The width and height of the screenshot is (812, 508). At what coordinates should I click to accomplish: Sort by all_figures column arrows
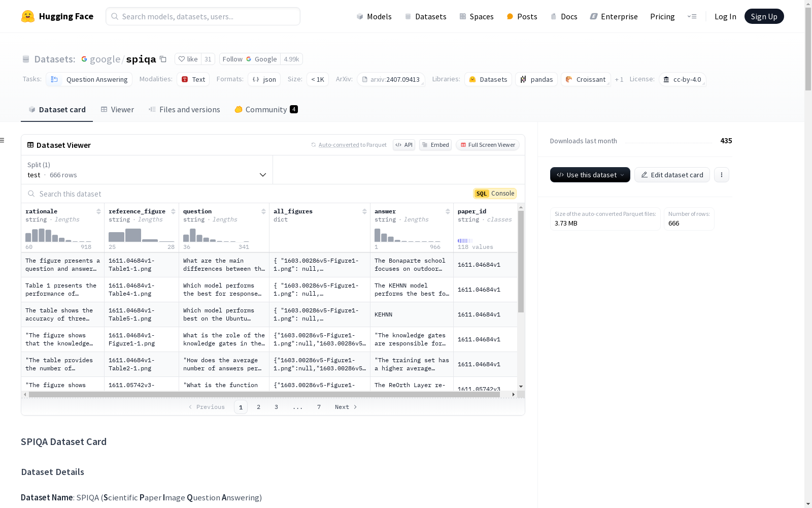(x=364, y=211)
